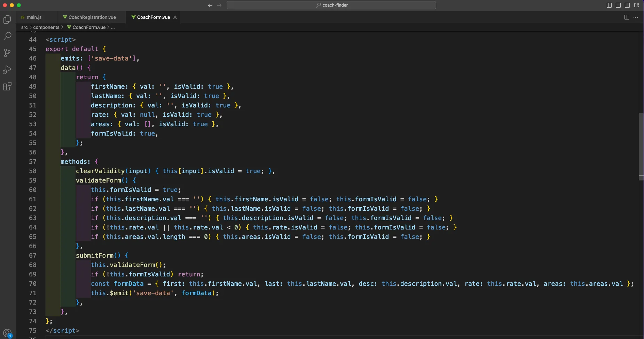Click this.areas.val.length on line 65
This screenshot has width=644, height=339.
146,237
